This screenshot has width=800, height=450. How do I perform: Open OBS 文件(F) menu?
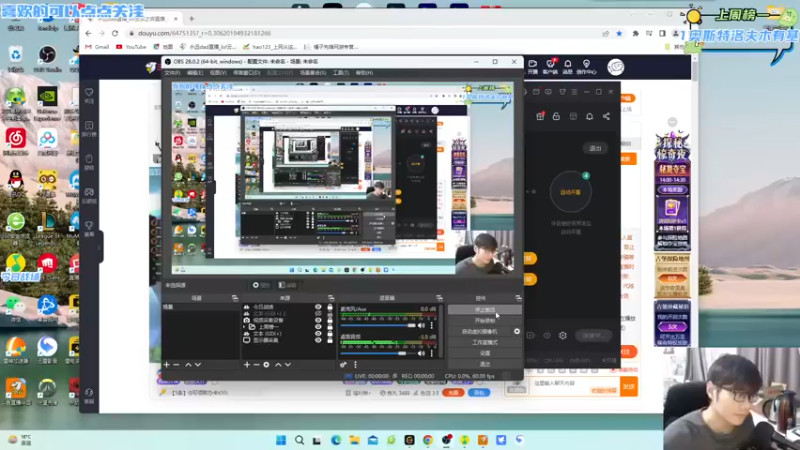tap(172, 73)
